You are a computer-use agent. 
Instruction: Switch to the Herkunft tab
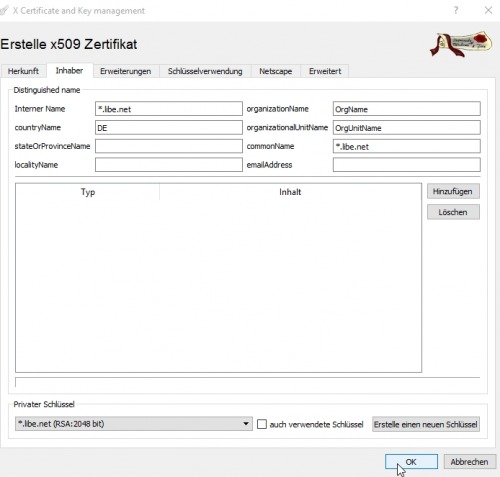pyautogui.click(x=23, y=71)
